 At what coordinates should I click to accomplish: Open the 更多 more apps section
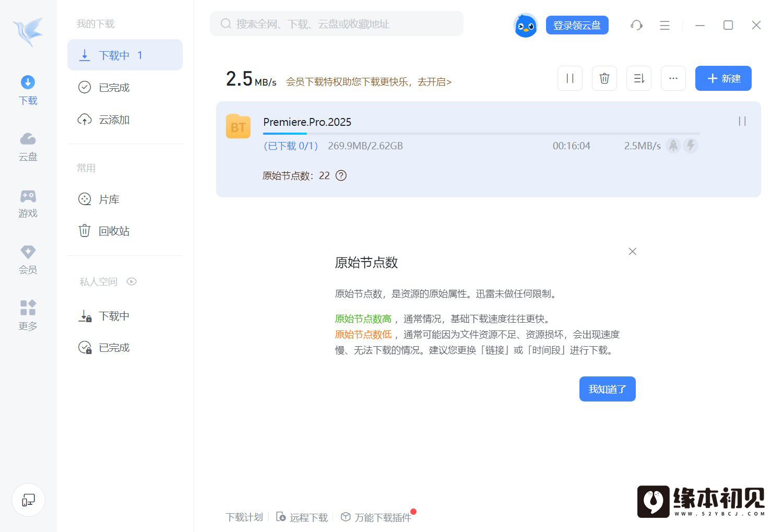[x=28, y=316]
